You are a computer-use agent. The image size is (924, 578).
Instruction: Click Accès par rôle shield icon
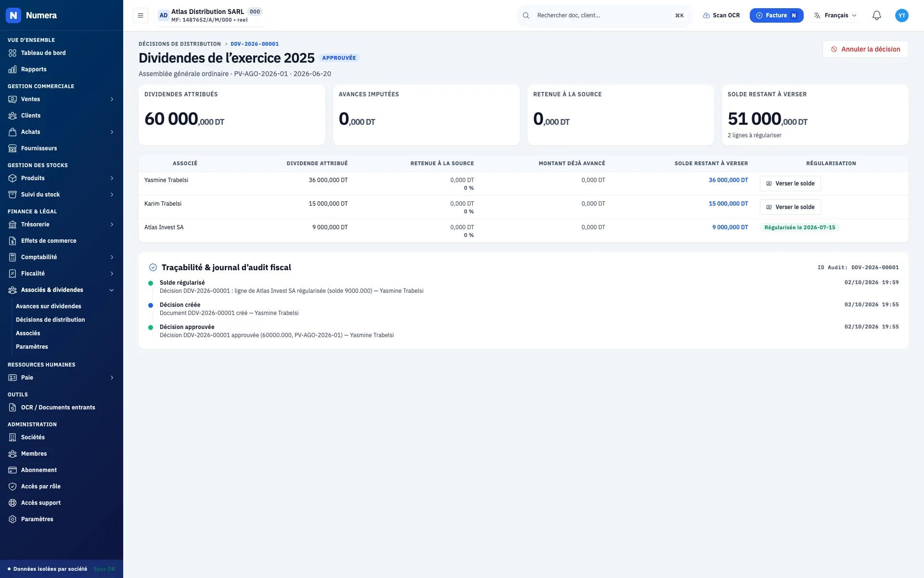point(13,486)
